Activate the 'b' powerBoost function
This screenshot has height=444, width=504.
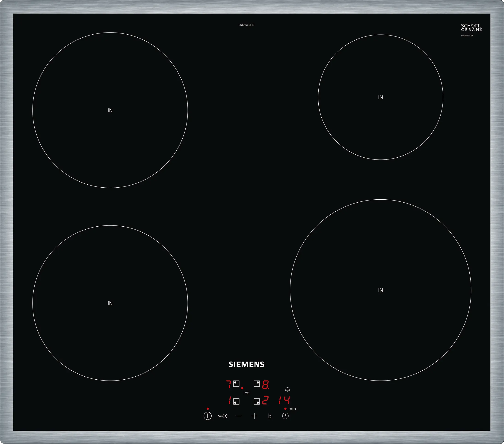coord(270,416)
